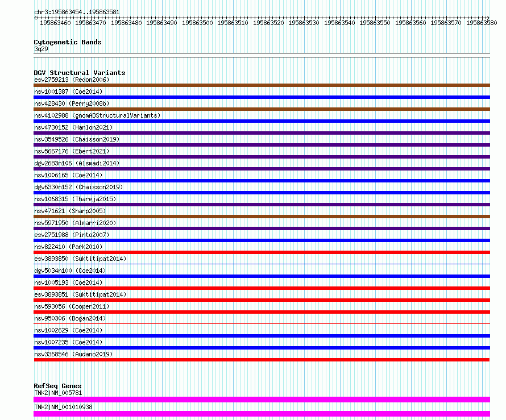Open nsv3368546 (Audano2019) entry
506x420 pixels.
(x=73, y=354)
